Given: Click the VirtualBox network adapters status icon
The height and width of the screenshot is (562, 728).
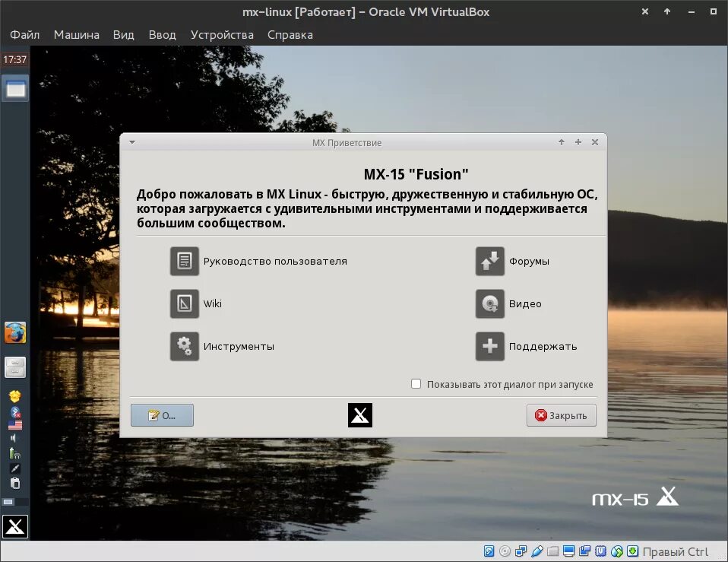Looking at the screenshot, I should [x=521, y=551].
